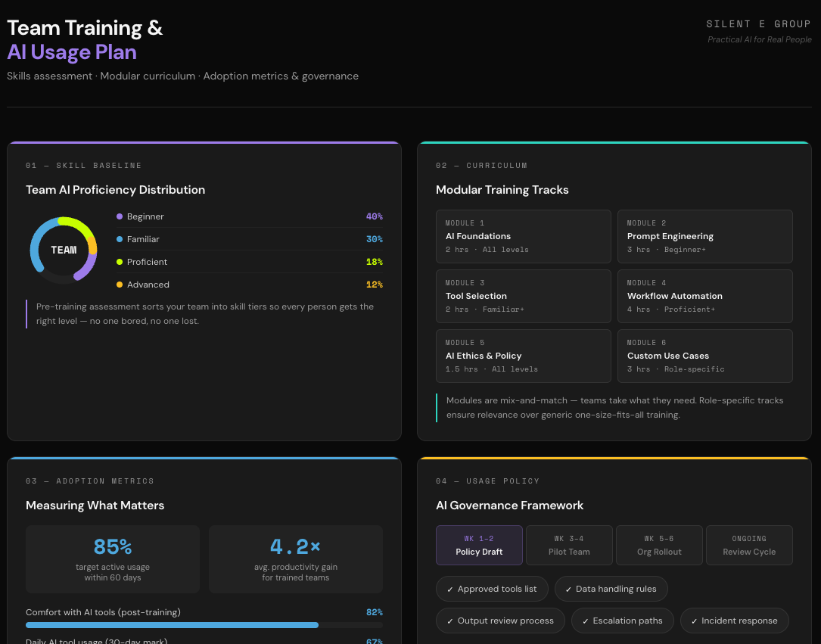Viewport: 821px width, 644px height.
Task: Click the blue Familiar legend dot
Action: (x=119, y=239)
